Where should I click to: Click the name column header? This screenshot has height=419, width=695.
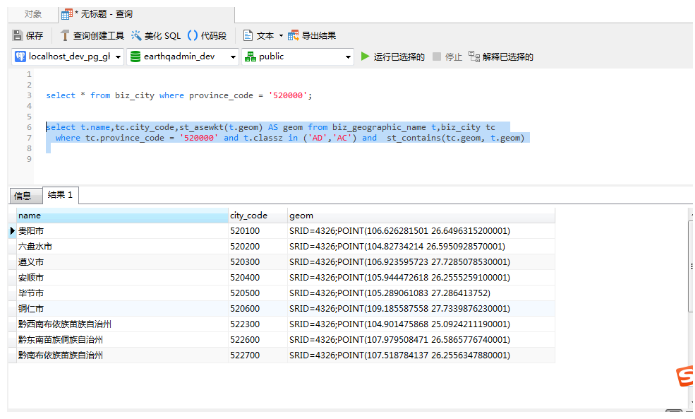[122, 215]
